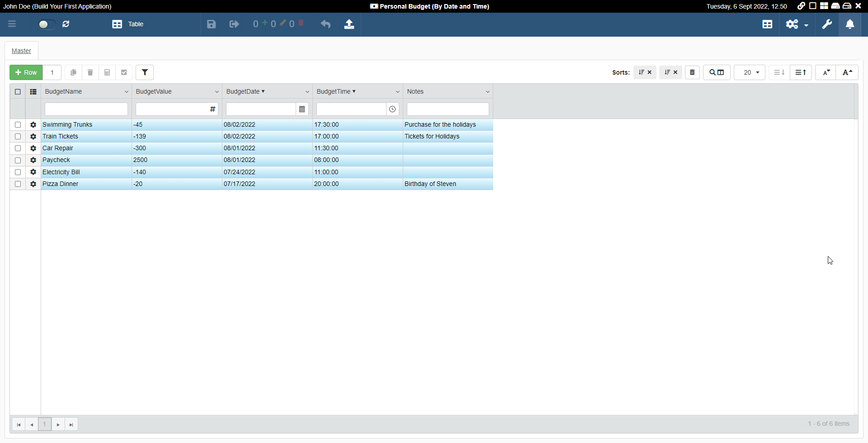Click the undo arrow icon
868x443 pixels.
(x=325, y=24)
